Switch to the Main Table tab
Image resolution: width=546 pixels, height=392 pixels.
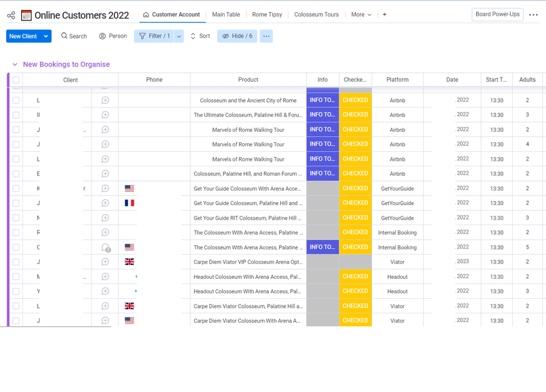coord(226,15)
